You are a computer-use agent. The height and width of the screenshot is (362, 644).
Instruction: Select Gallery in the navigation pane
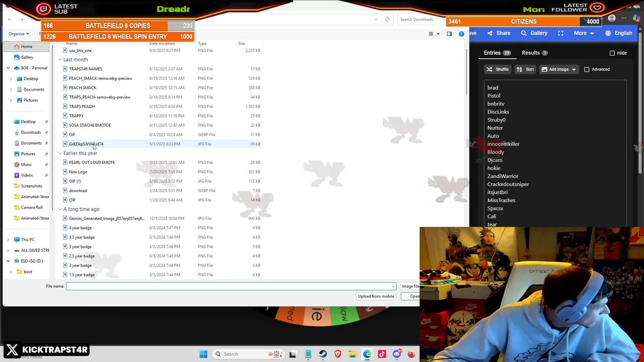pos(27,57)
